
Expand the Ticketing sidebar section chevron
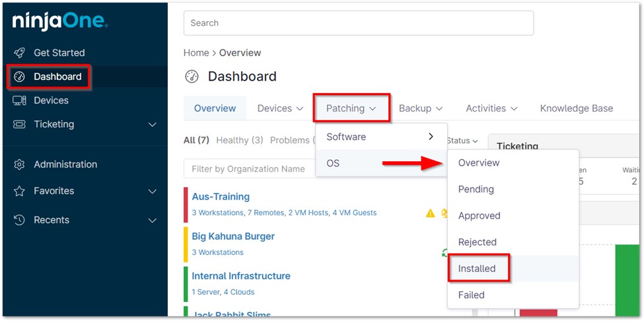tap(153, 125)
